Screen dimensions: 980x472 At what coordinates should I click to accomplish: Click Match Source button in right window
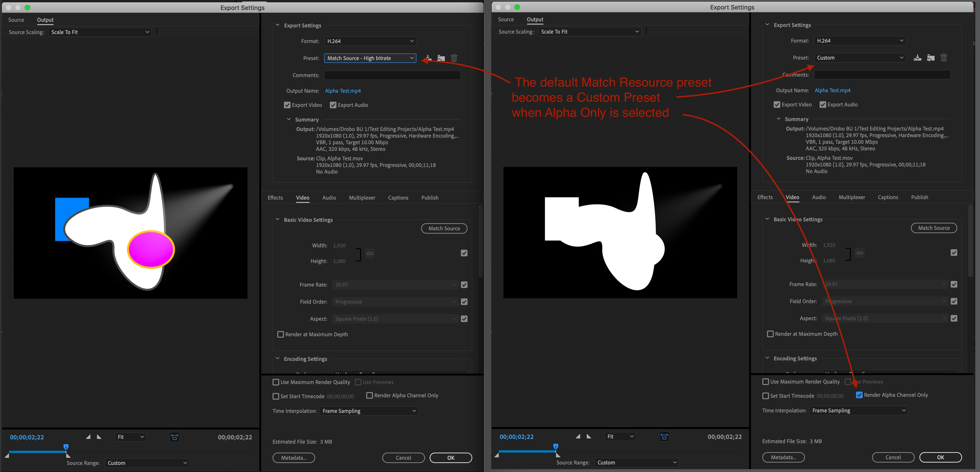pyautogui.click(x=934, y=228)
